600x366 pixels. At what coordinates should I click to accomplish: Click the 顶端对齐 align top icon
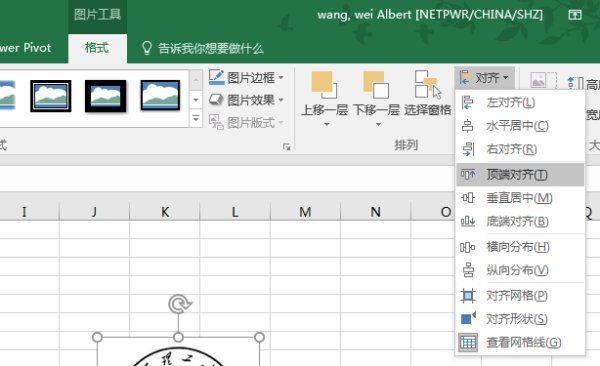(468, 175)
